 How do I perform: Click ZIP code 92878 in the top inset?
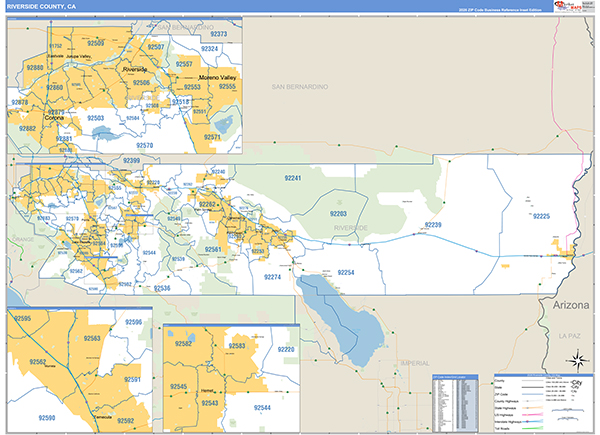tap(20, 103)
